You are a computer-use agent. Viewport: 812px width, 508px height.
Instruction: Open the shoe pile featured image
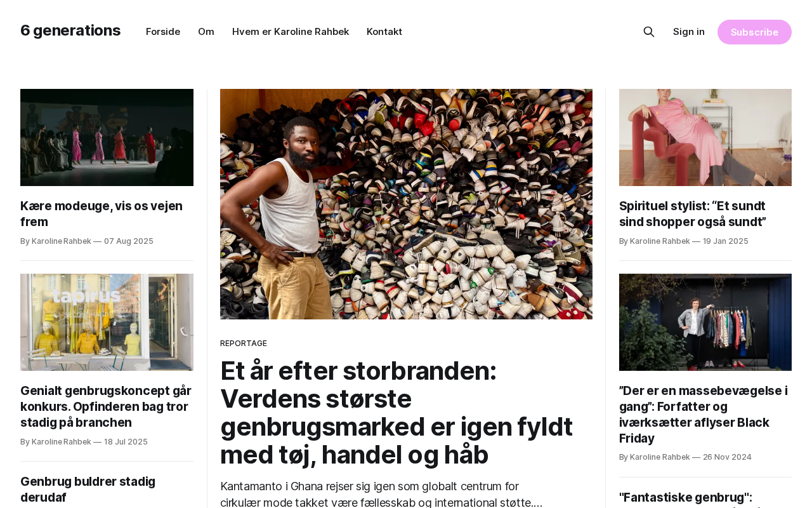tap(406, 204)
